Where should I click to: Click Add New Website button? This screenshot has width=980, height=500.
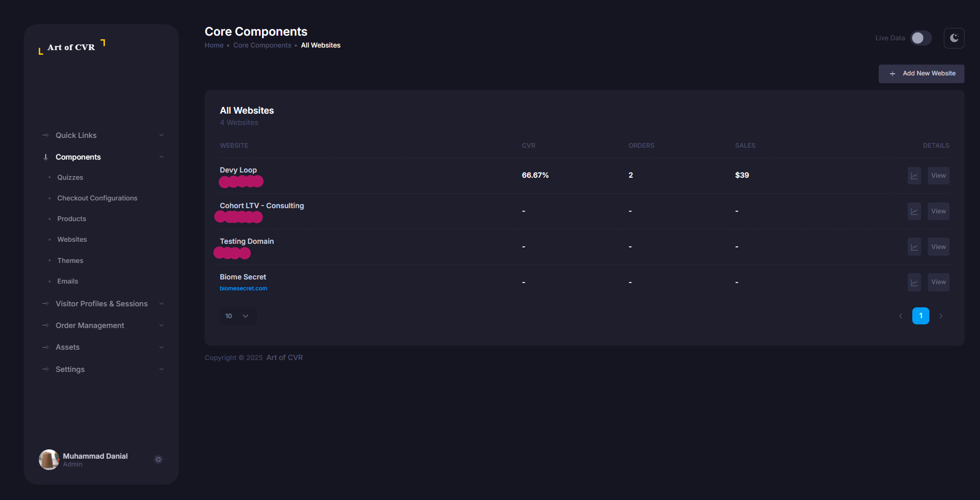point(921,74)
